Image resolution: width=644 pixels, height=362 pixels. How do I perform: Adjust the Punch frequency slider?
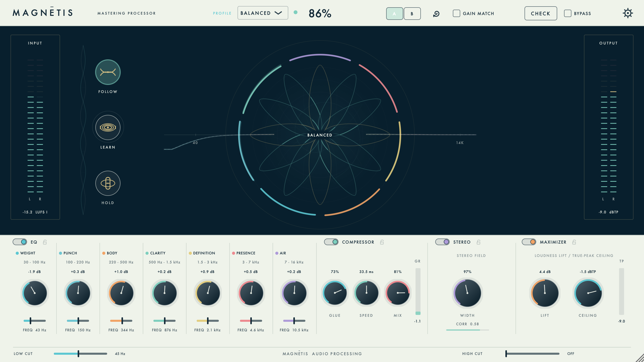coord(78,321)
